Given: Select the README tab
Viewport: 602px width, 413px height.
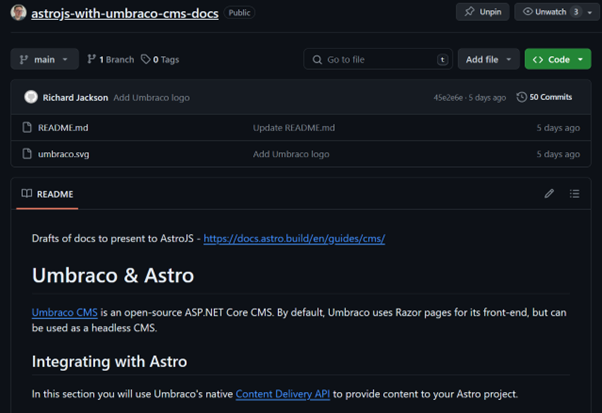Looking at the screenshot, I should click(47, 194).
